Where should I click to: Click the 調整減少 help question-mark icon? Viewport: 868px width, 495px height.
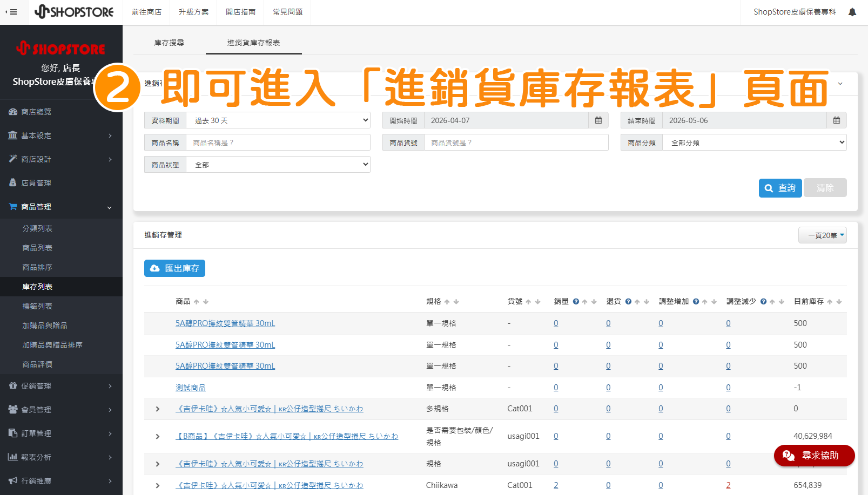pos(763,302)
